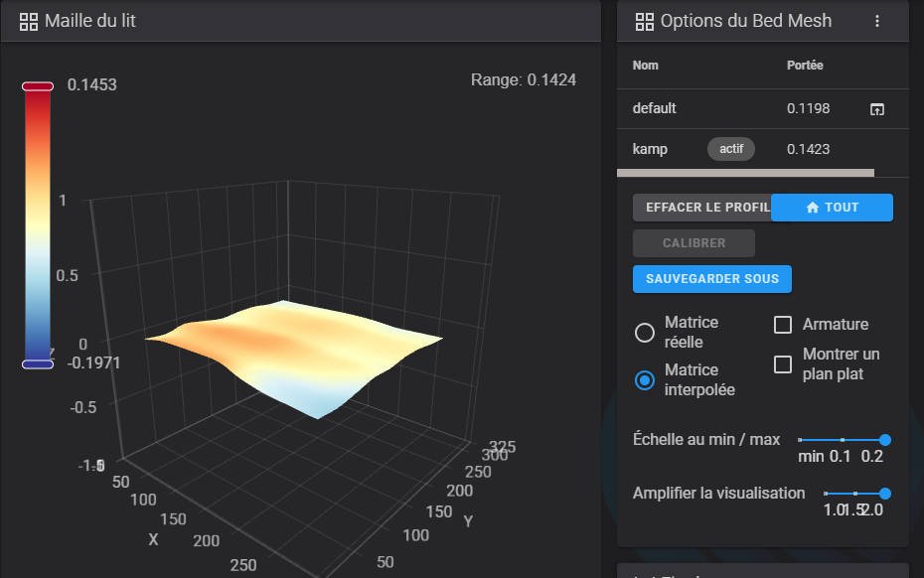Click the Amplifier la visualisation slider handle

click(x=884, y=494)
